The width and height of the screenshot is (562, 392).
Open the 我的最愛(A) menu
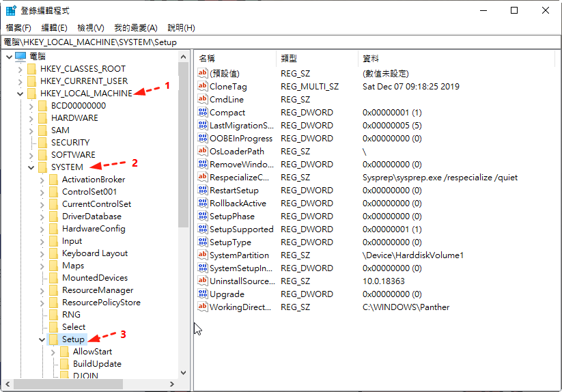coord(135,27)
